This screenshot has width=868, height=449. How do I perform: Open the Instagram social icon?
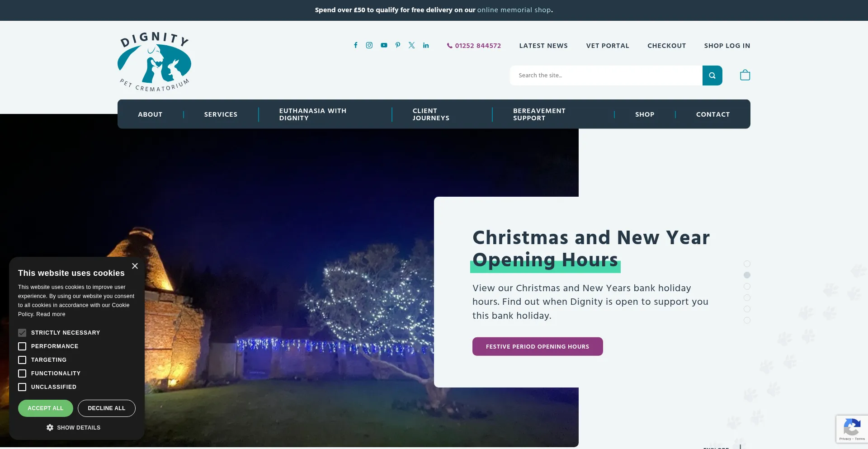coord(369,45)
